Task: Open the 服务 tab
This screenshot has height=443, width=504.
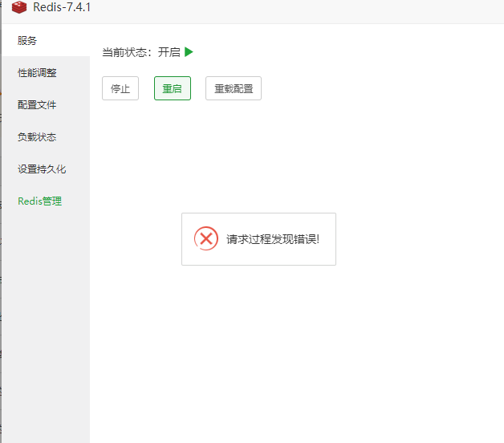Action: [x=46, y=40]
